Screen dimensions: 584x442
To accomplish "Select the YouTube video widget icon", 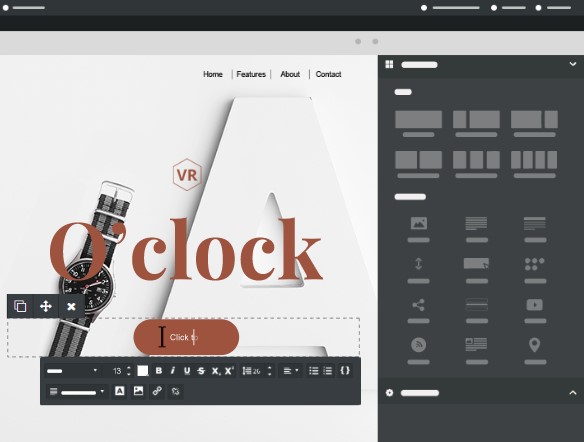I will click(535, 305).
